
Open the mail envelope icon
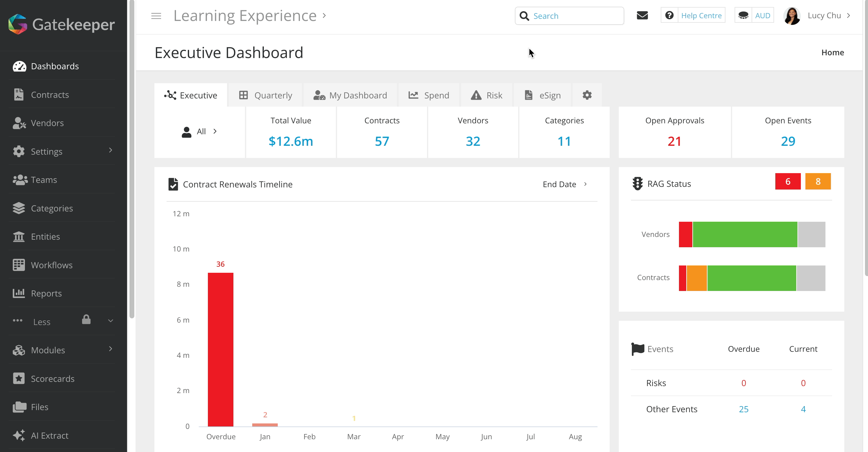(x=642, y=15)
